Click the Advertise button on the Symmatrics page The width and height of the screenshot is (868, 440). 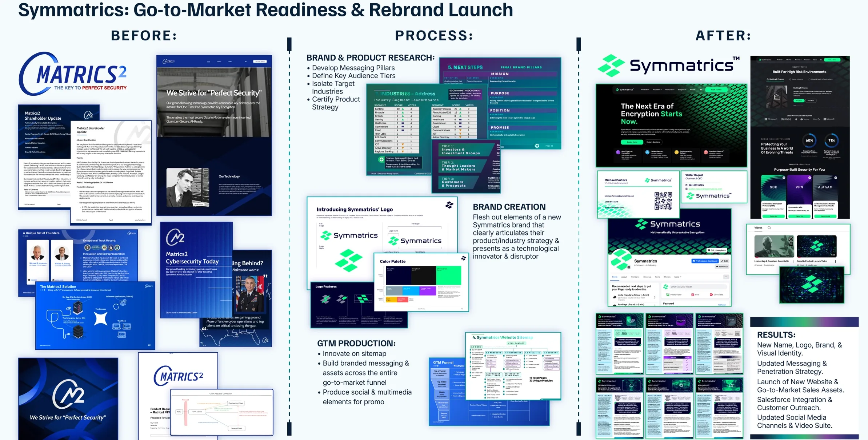coord(722,267)
